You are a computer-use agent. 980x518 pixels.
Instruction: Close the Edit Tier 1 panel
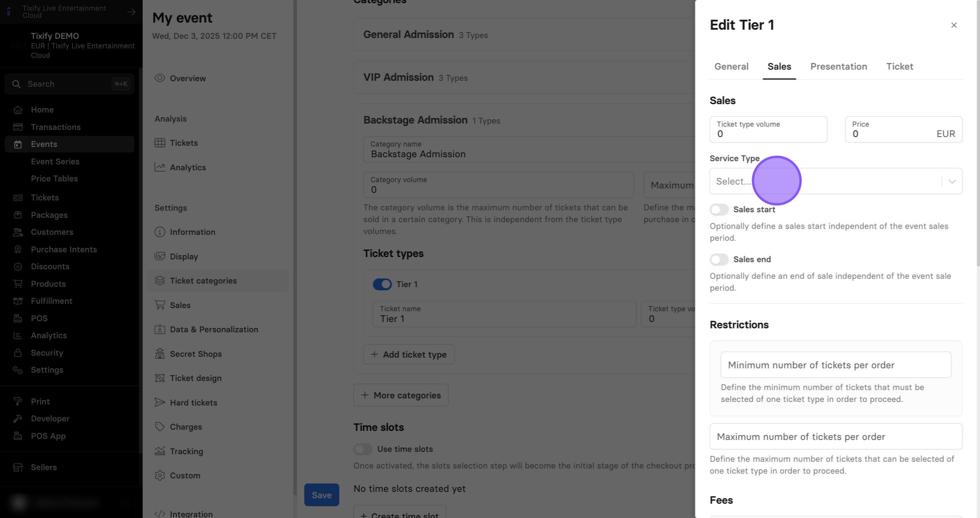(x=954, y=25)
